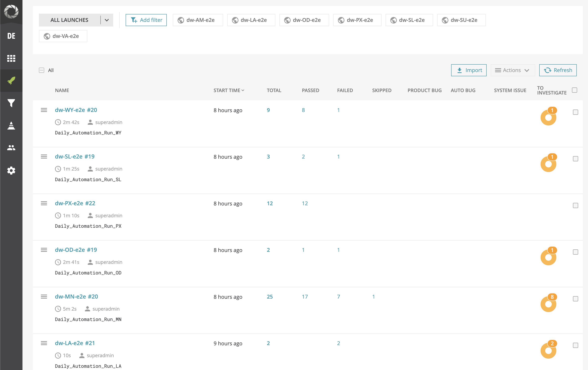Open hamburger menu for dw-SL-e2e #19

point(44,157)
